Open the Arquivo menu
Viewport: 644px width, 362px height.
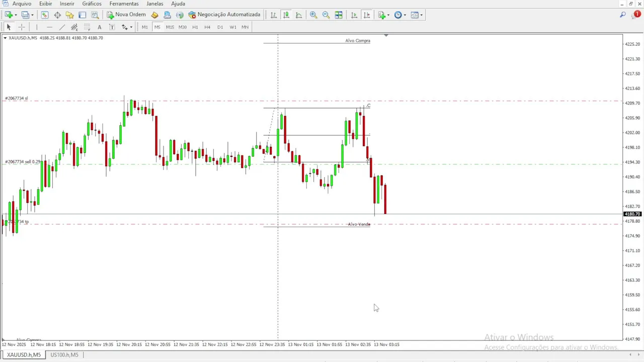pyautogui.click(x=22, y=4)
